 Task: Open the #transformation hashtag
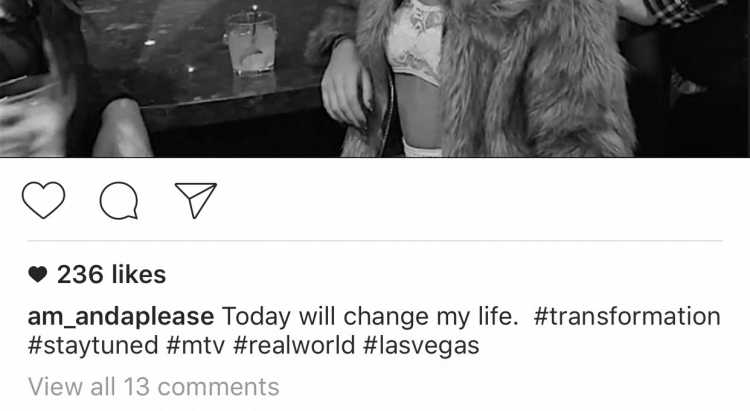coord(627,316)
